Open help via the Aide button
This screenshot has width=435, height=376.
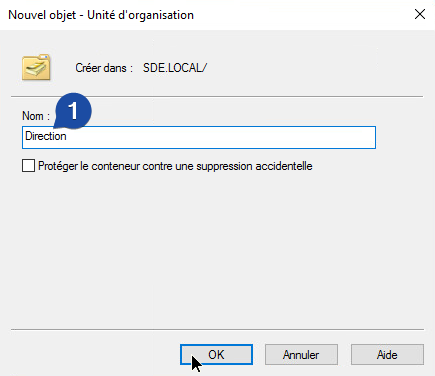click(387, 354)
